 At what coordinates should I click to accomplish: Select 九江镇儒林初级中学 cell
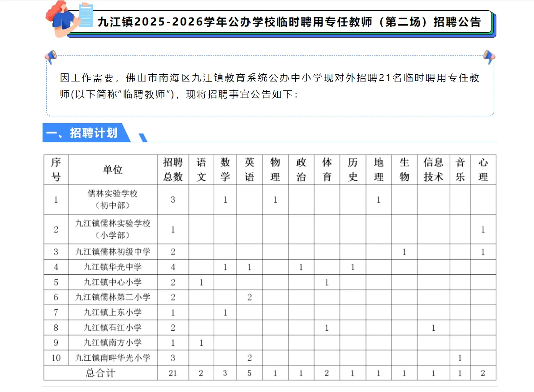tap(113, 252)
